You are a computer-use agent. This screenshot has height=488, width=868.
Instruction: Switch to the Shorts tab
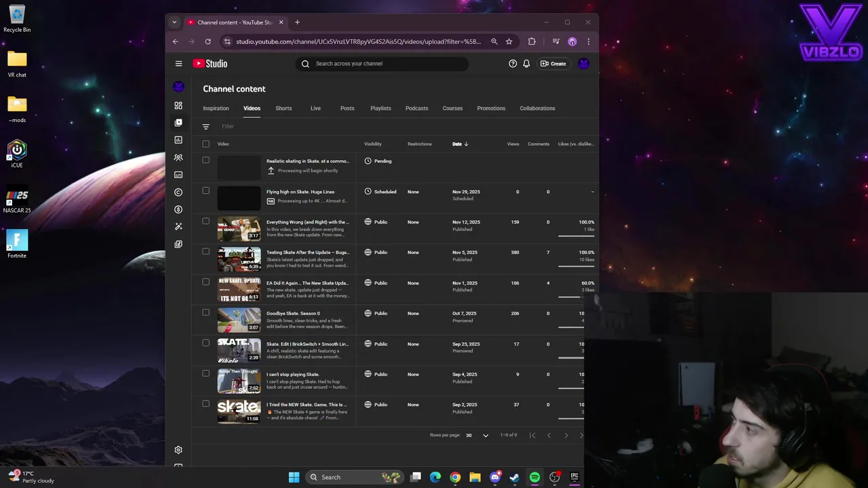(x=283, y=108)
